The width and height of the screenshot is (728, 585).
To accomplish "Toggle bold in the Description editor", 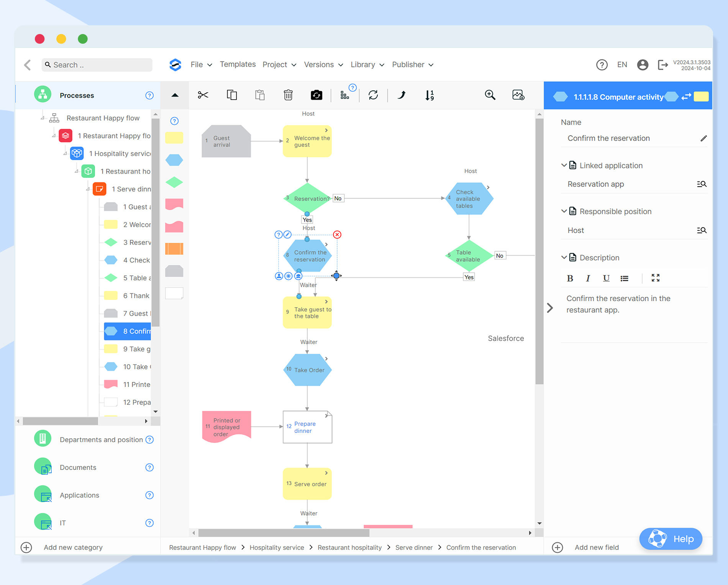I will (570, 278).
